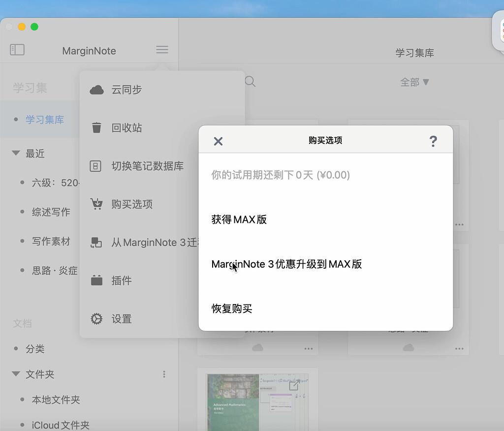504x431 pixels.
Task: Click the search magnifier icon
Action: [x=250, y=82]
